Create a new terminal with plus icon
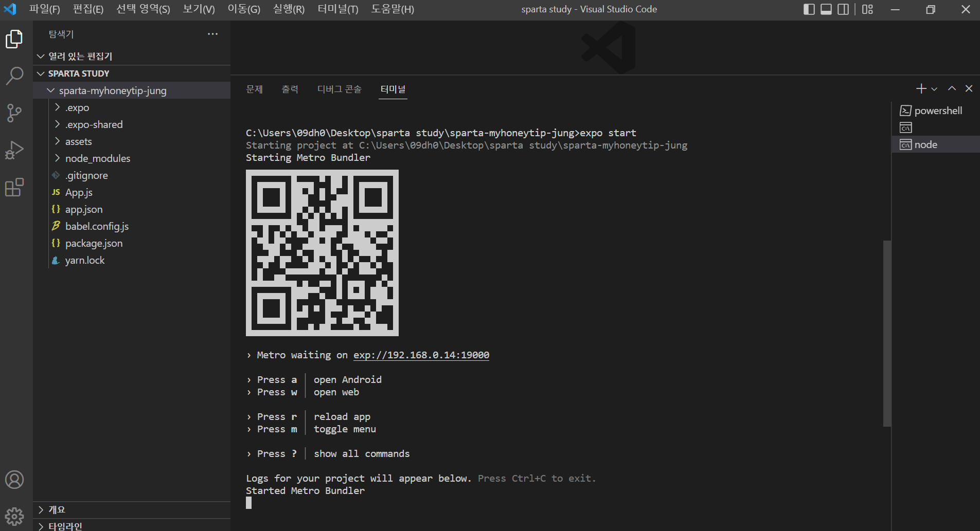 (921, 89)
